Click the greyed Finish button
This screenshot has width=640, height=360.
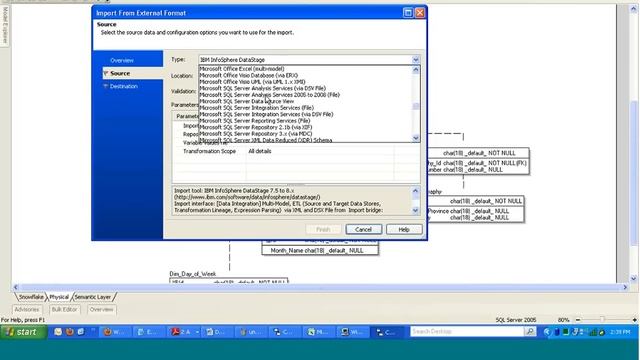pos(323,229)
